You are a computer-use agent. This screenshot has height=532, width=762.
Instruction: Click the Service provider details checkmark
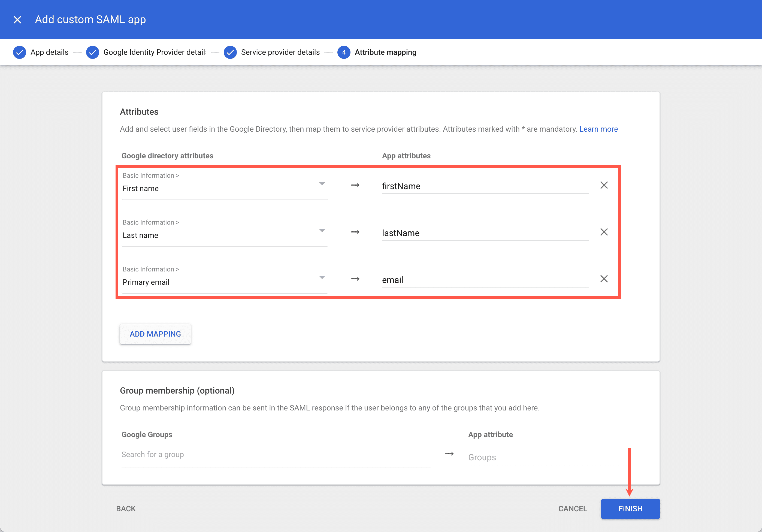coord(230,52)
